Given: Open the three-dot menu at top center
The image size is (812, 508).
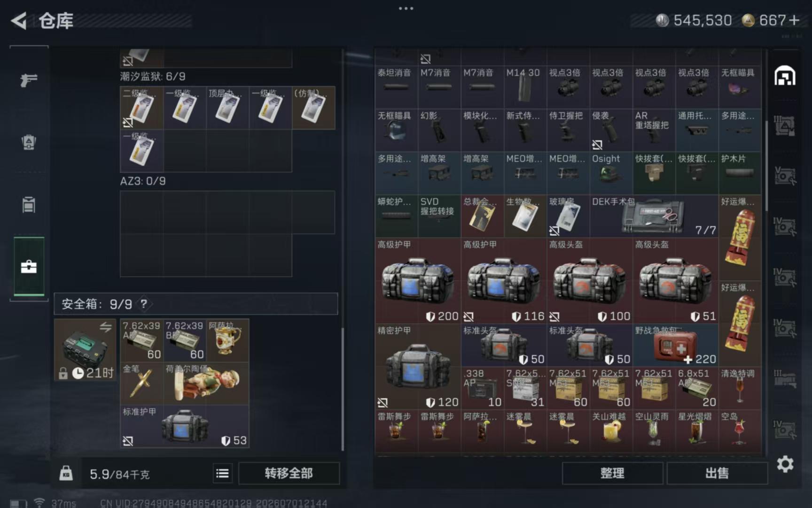Looking at the screenshot, I should (x=406, y=8).
